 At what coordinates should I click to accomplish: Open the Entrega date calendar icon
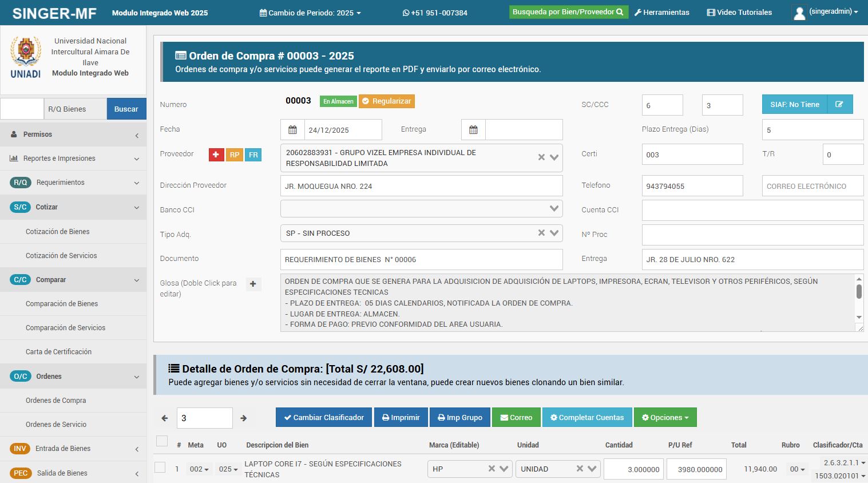(x=473, y=129)
